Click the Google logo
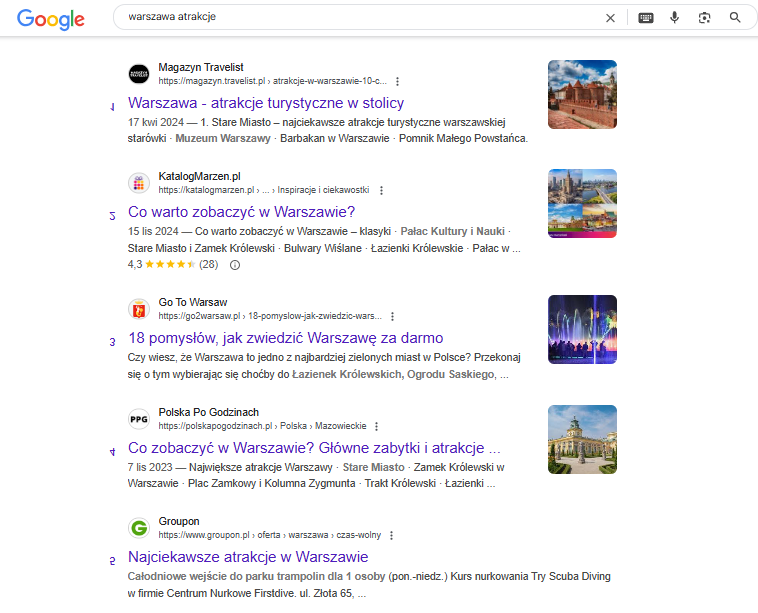 pyautogui.click(x=51, y=18)
